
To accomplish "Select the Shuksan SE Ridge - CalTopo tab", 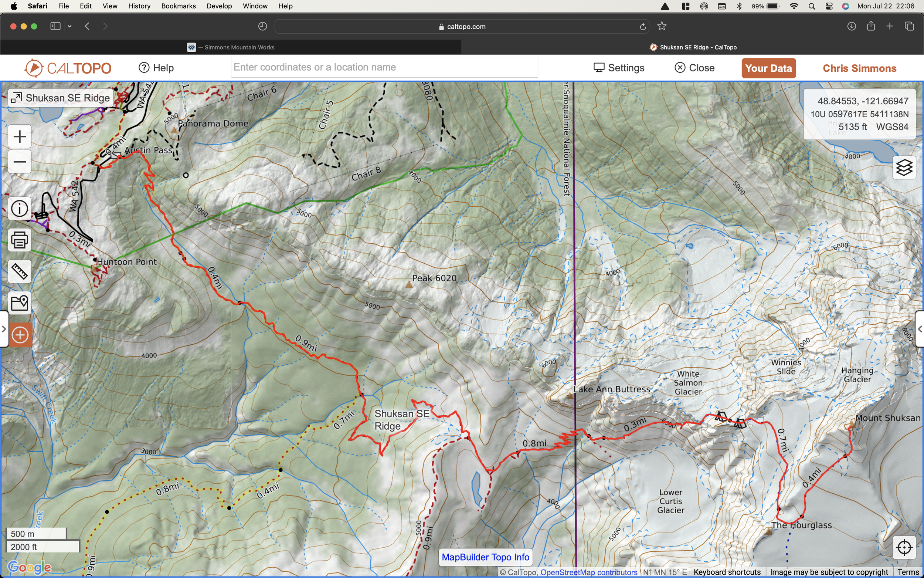I will 693,47.
